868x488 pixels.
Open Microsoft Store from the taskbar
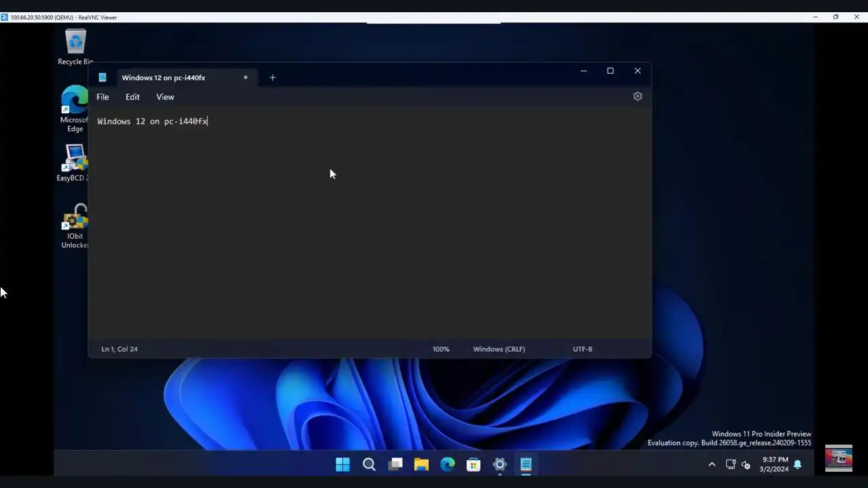473,464
